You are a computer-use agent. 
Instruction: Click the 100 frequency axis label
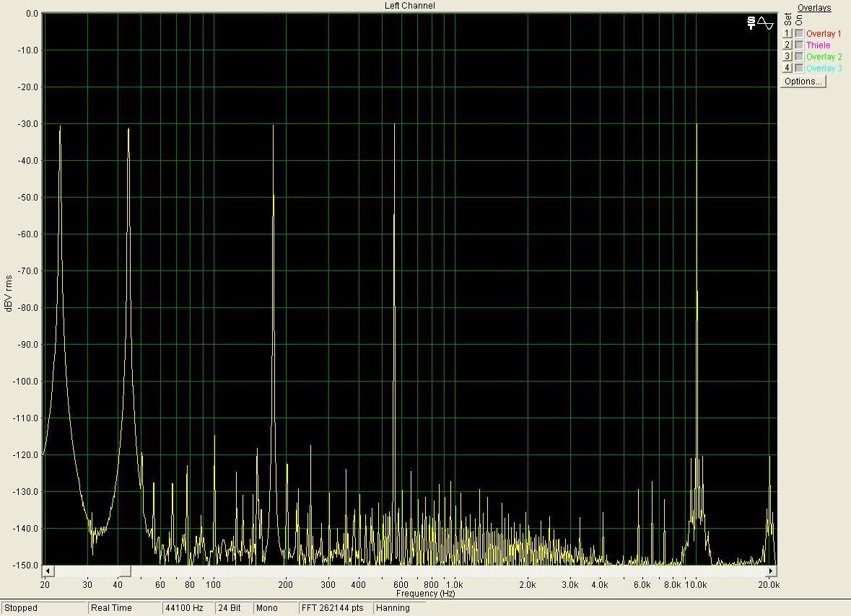click(214, 584)
